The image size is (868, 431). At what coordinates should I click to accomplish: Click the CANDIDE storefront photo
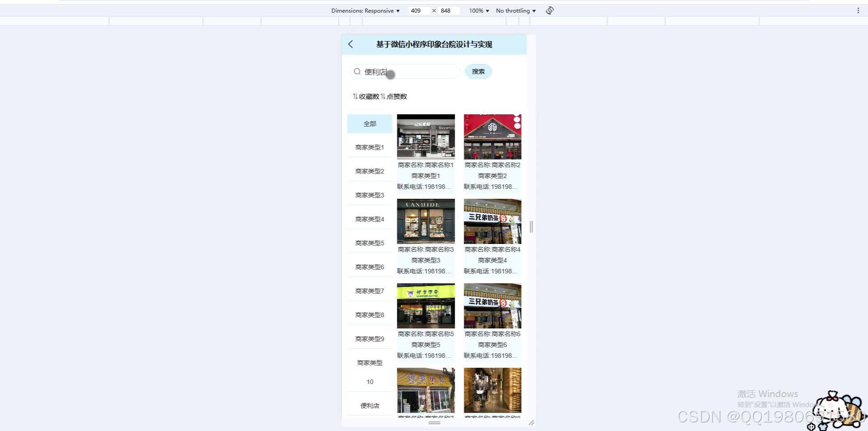(425, 221)
